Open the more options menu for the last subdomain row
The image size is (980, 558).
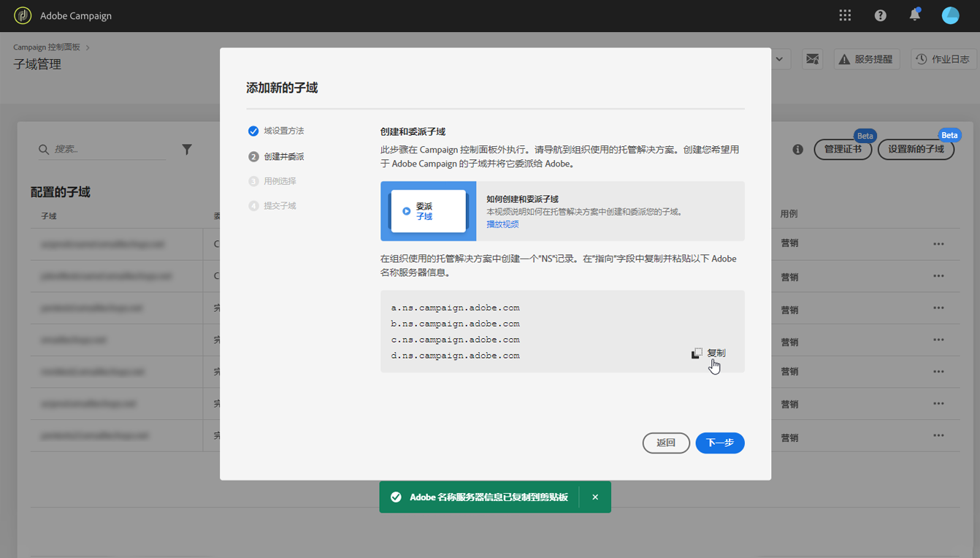click(x=938, y=436)
